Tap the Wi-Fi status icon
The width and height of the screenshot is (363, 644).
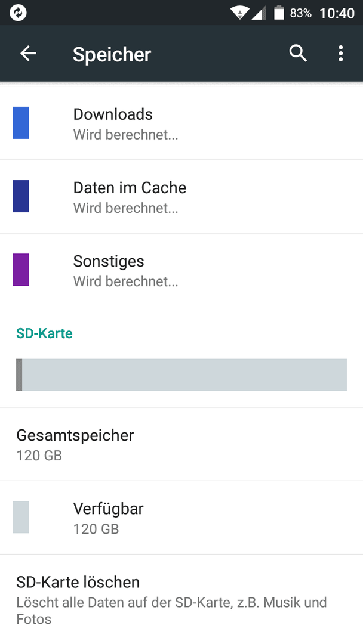click(238, 13)
